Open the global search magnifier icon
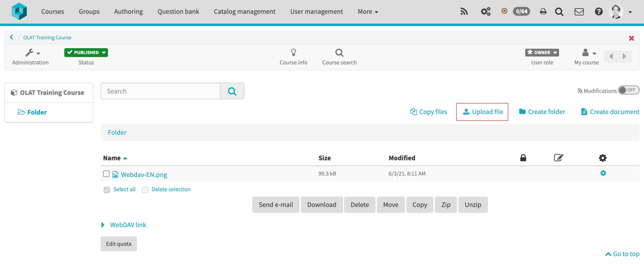The image size is (644, 264). 559,12
